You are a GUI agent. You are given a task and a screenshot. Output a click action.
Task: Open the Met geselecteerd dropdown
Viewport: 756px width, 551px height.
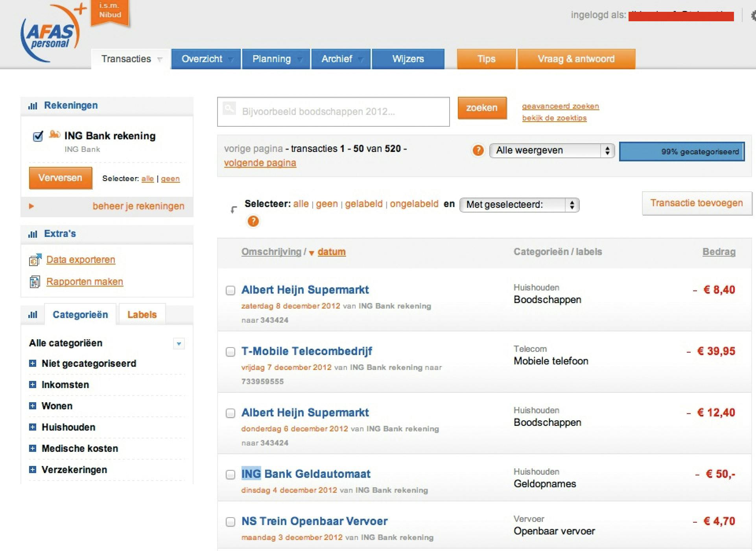coord(519,205)
